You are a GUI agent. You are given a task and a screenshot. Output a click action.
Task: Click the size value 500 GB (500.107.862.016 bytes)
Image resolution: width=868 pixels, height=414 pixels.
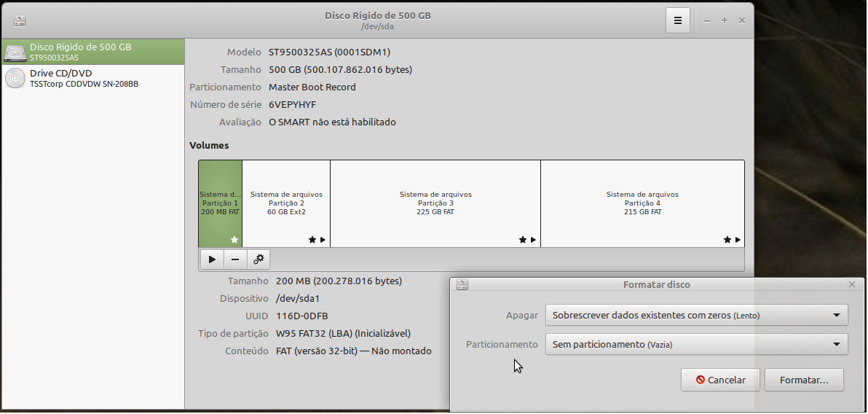coord(341,70)
